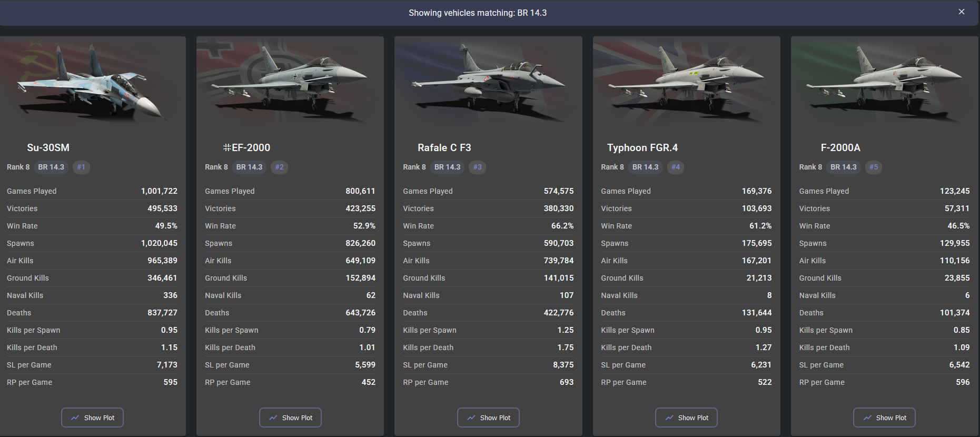Click F-2000A games played value 123,245
This screenshot has width=980, height=437.
pos(955,191)
